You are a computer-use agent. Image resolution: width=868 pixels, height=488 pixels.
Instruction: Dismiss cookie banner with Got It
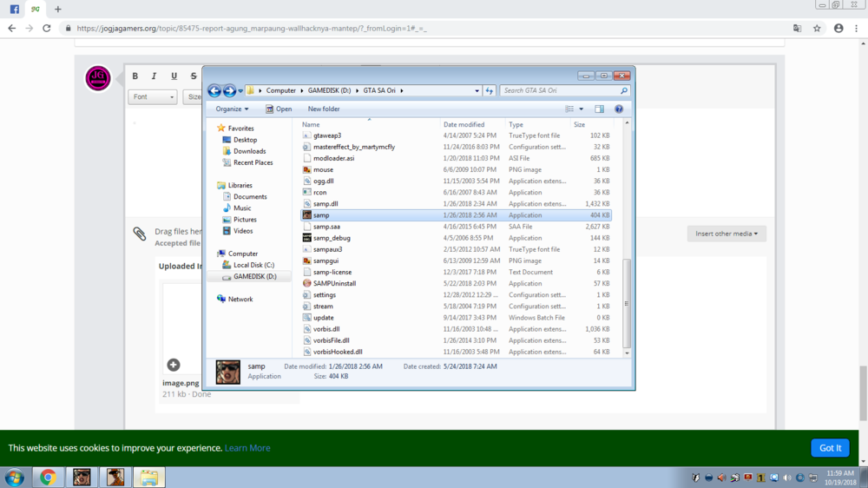[830, 448]
